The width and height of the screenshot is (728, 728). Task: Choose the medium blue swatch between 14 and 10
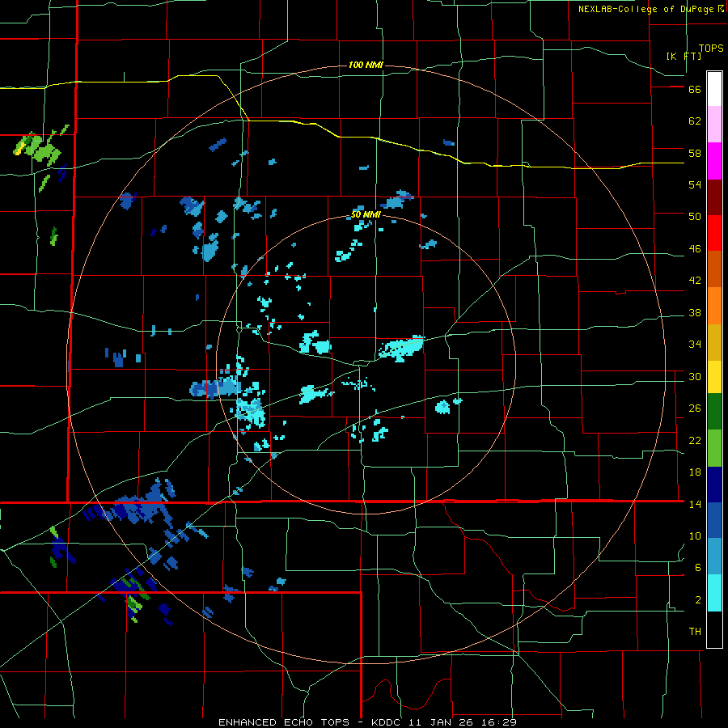click(x=714, y=520)
